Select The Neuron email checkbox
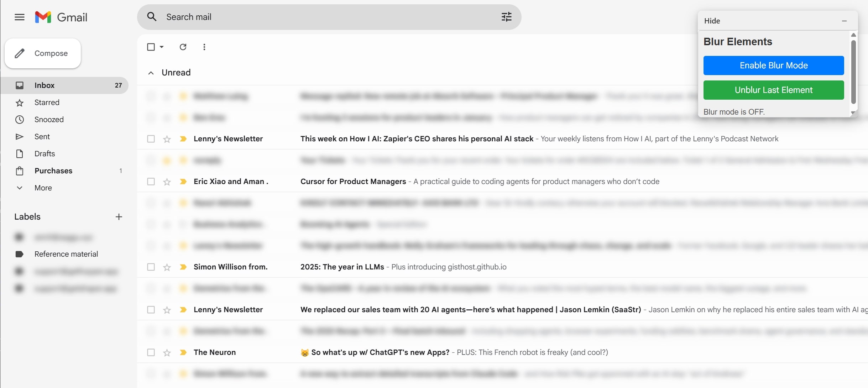Image resolution: width=868 pixels, height=388 pixels. tap(151, 352)
